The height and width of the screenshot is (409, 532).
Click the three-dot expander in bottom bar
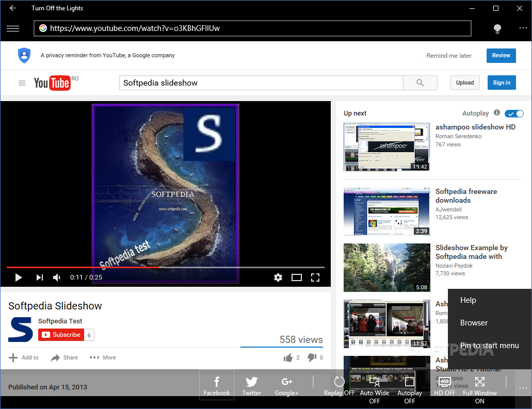(523, 387)
